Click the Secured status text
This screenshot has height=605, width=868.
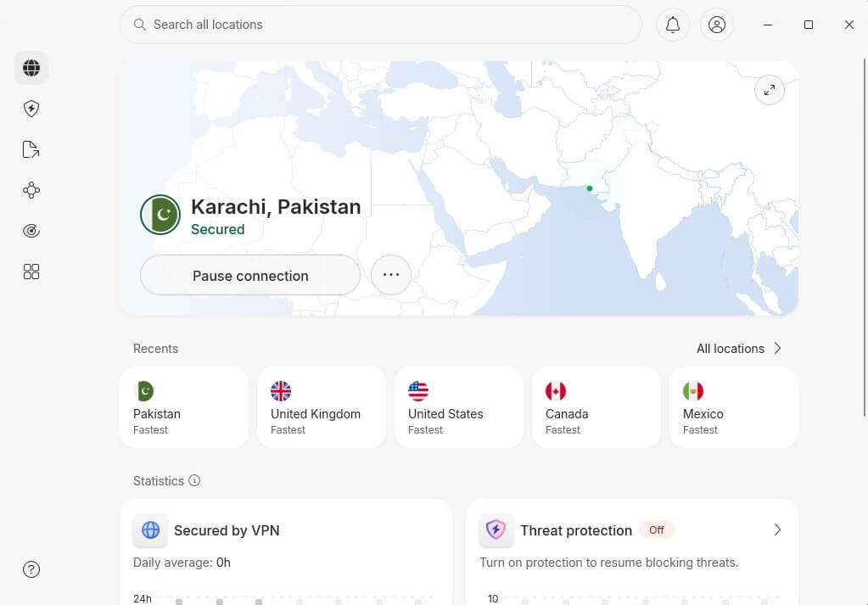point(217,229)
